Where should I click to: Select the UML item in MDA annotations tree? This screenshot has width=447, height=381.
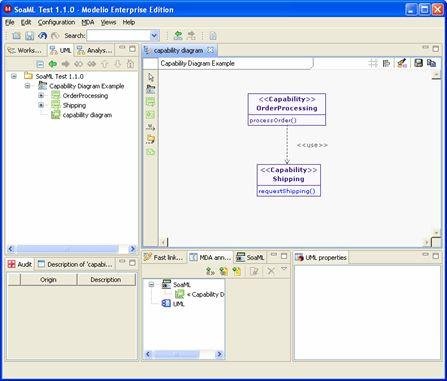(x=178, y=304)
